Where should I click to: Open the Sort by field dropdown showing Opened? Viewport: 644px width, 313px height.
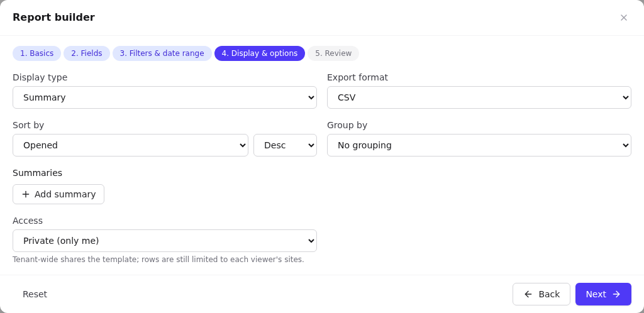(130, 145)
